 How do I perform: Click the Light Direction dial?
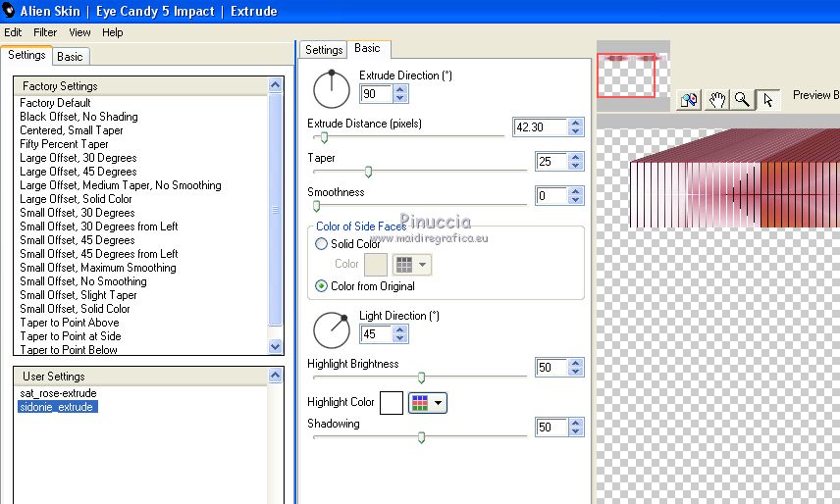[331, 330]
